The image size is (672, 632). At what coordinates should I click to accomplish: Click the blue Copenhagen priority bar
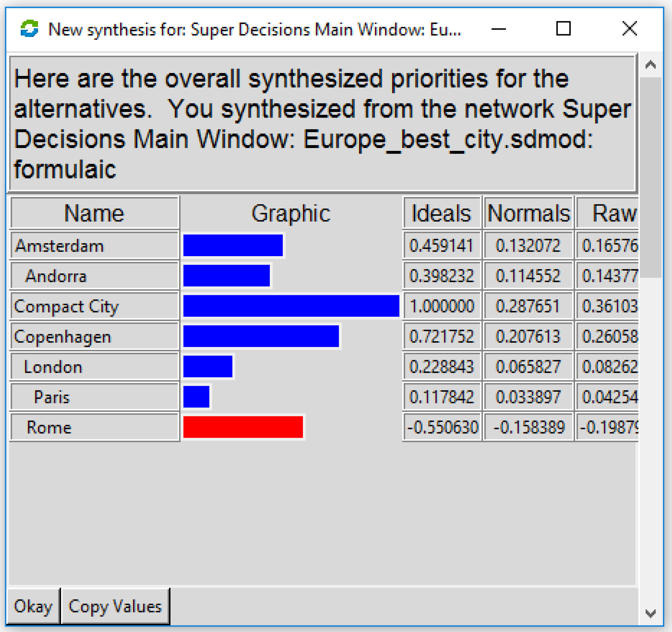point(261,336)
